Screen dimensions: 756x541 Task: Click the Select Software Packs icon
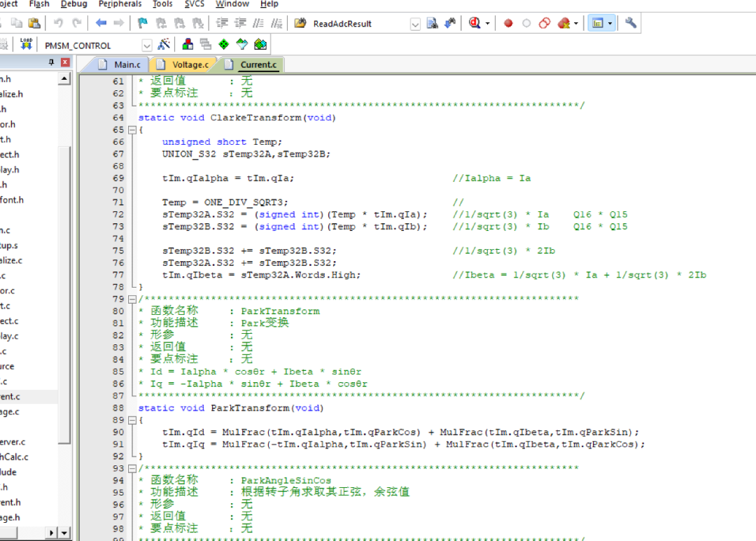tap(242, 44)
